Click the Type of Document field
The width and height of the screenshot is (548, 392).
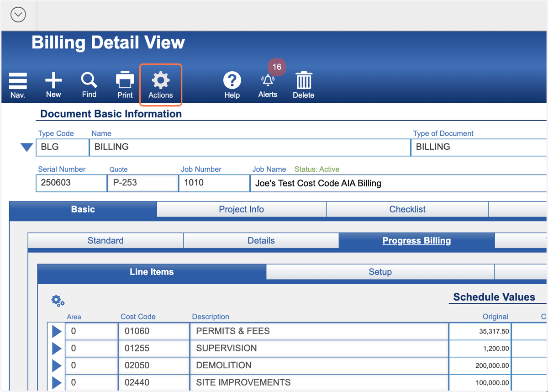(479, 147)
